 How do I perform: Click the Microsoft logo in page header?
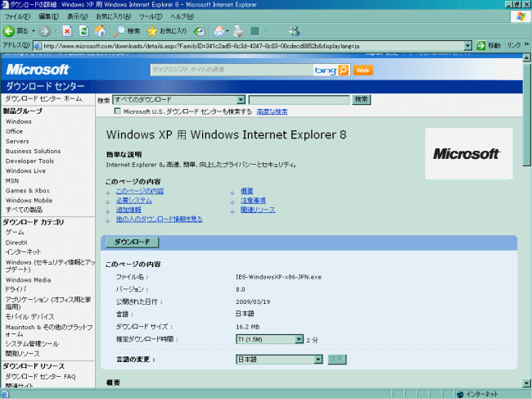pos(38,70)
